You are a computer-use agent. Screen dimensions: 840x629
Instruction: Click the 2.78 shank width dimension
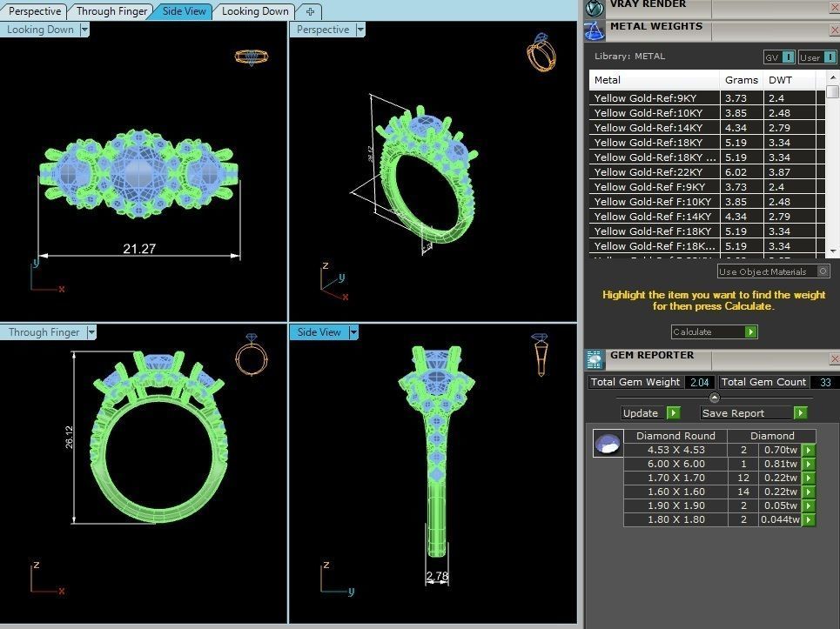tap(437, 576)
